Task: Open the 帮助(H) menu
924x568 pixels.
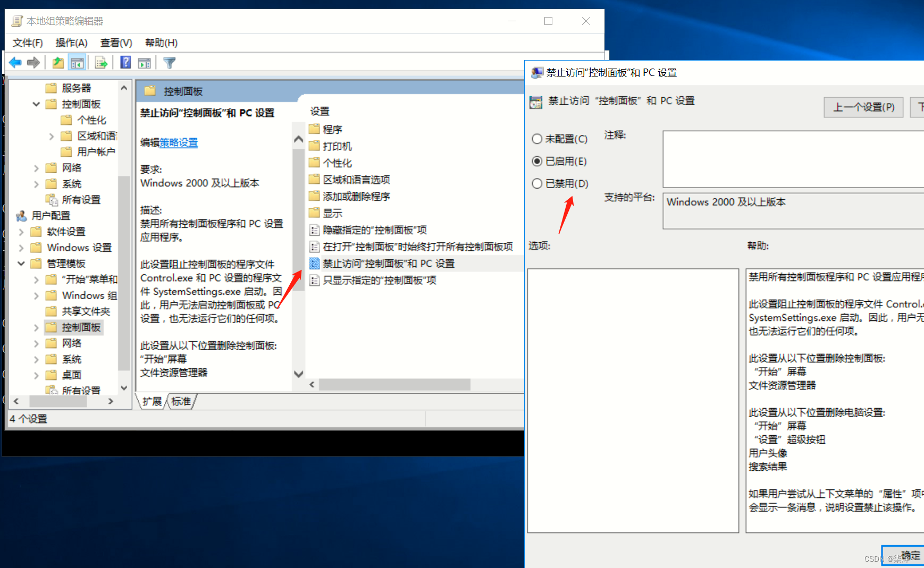Action: pyautogui.click(x=161, y=43)
